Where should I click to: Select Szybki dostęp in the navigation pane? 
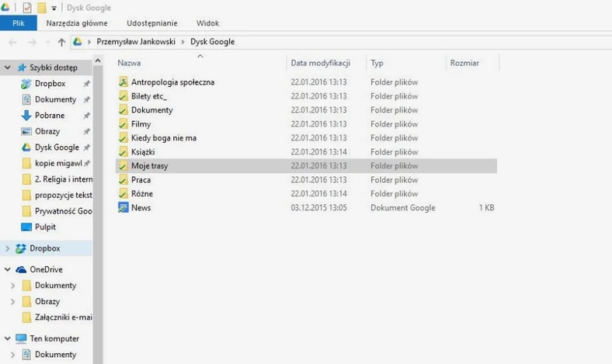tap(54, 68)
